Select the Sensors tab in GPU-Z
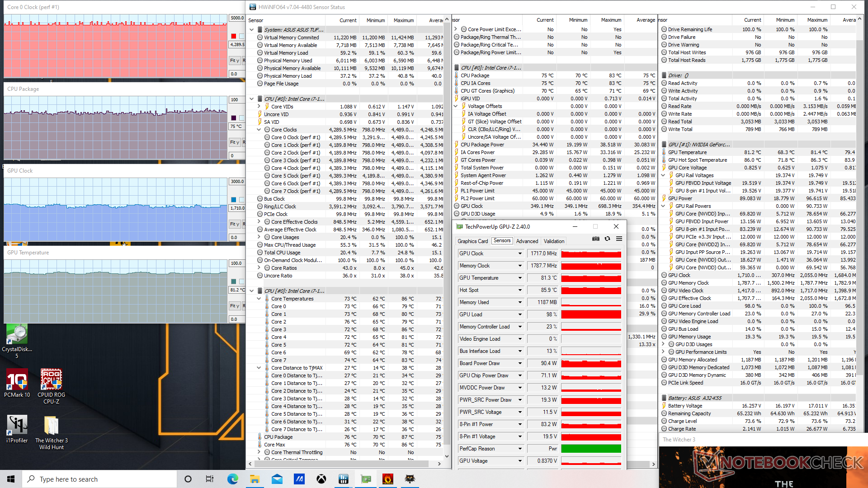 [x=502, y=241]
